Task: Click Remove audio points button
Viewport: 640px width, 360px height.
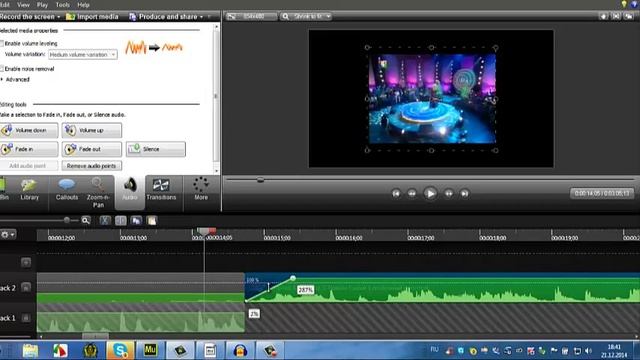Action: (91, 166)
